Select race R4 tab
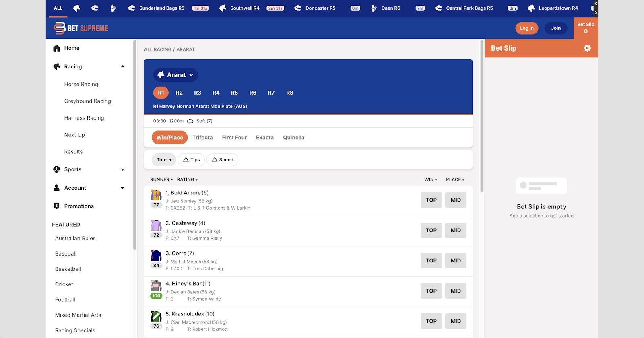644x338 pixels. point(216,93)
